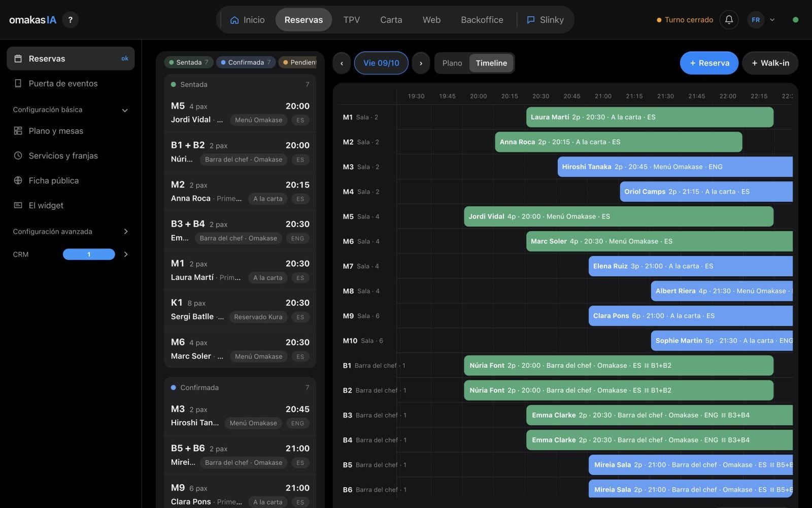The height and width of the screenshot is (508, 812).
Task: Click the omakasIA logo
Action: click(32, 20)
